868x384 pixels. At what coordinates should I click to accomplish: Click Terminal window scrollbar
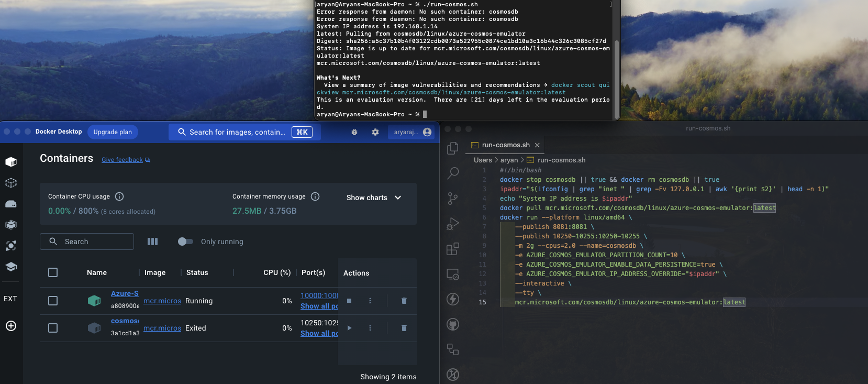pos(617,79)
